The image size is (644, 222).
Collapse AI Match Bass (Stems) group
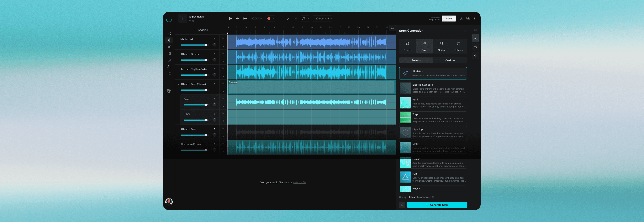click(x=178, y=84)
